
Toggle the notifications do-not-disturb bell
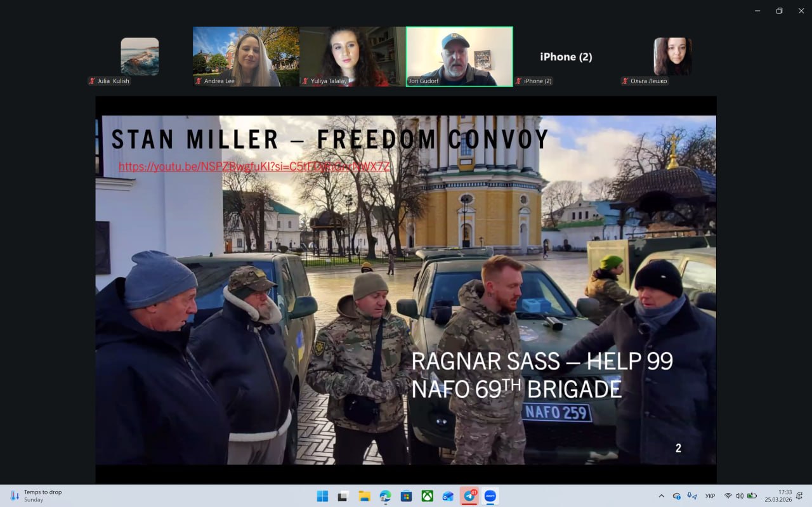(x=801, y=496)
